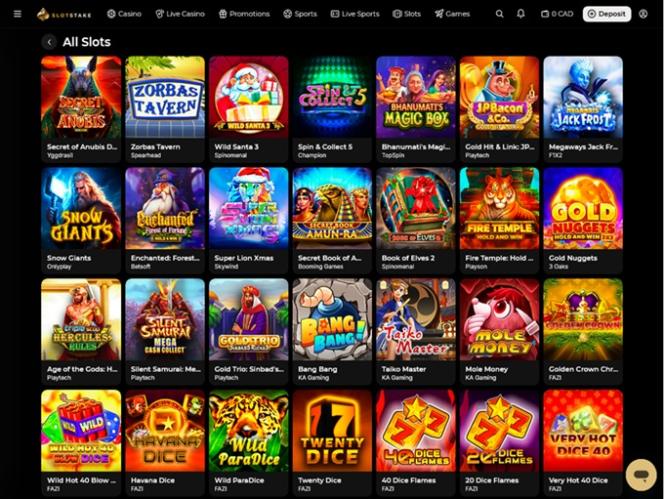
Task: Click the back arrow beside All Slots
Action: (49, 42)
